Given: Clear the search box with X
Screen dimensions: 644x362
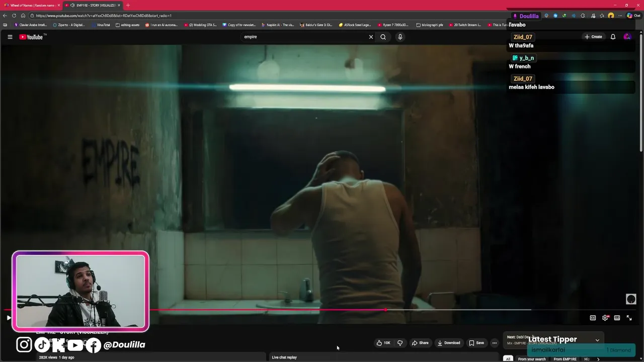Looking at the screenshot, I should coord(371,37).
